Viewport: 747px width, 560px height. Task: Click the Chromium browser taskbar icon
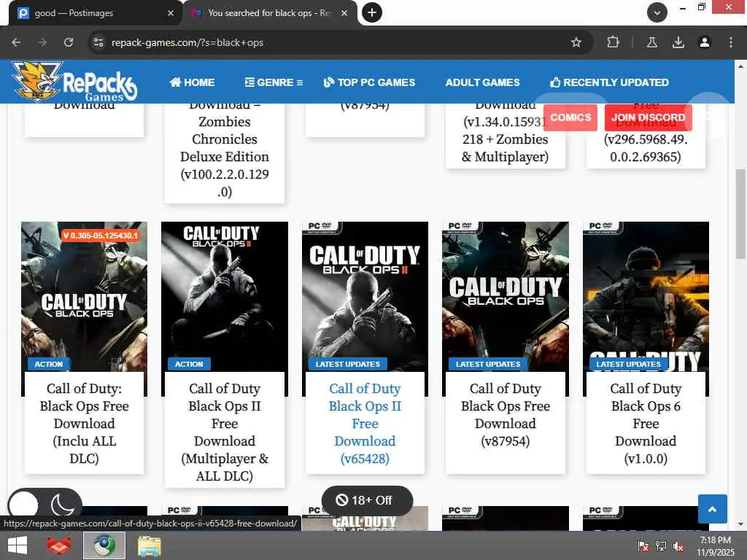[x=104, y=545]
